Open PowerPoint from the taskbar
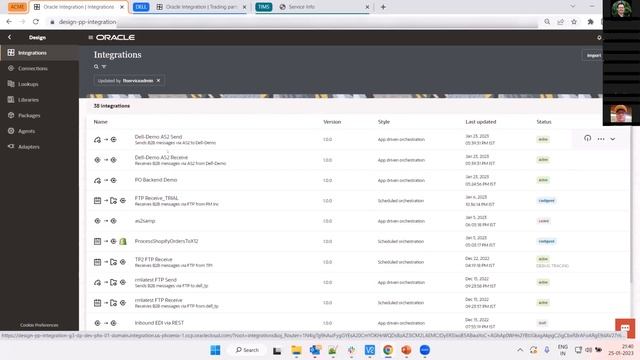Image resolution: width=640 pixels, height=360 pixels. 406,350
